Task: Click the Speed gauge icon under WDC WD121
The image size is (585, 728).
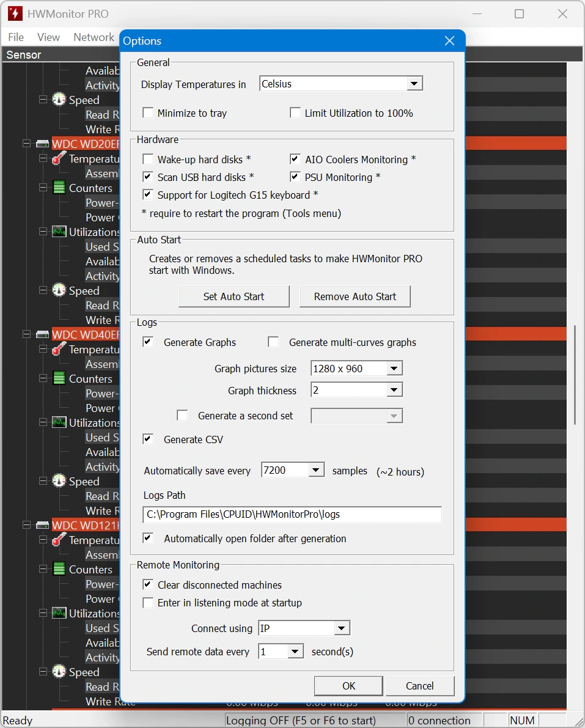Action: (x=59, y=672)
